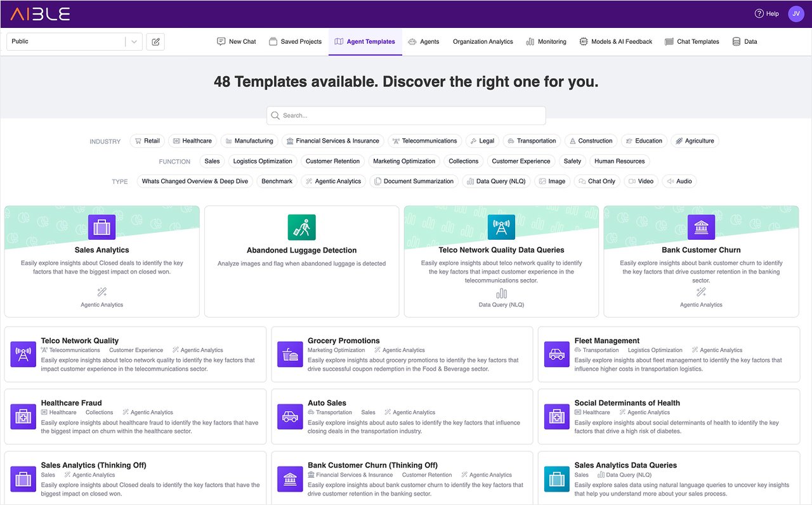Click the Abandoned Luggage Detection icon
Viewport: 812px width, 505px height.
click(x=301, y=227)
